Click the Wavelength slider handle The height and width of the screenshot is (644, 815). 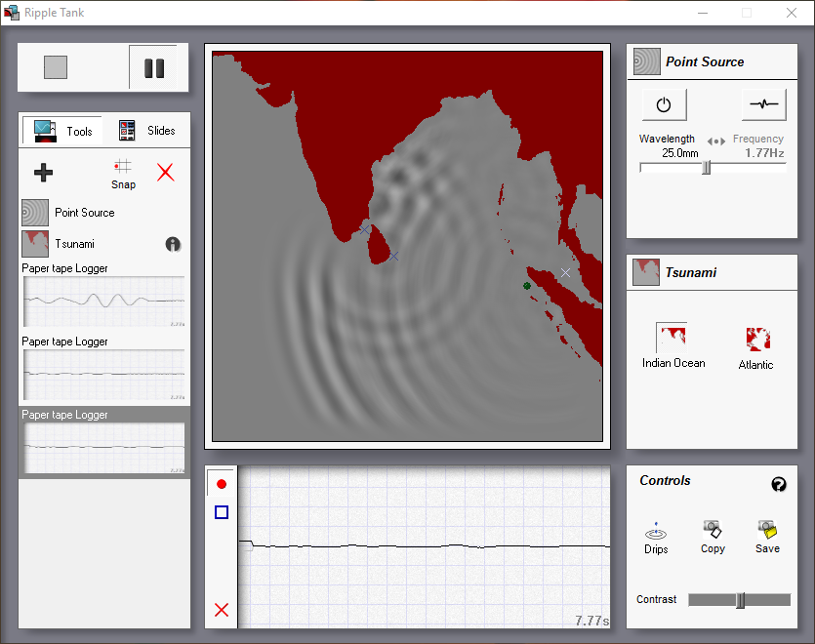click(706, 168)
